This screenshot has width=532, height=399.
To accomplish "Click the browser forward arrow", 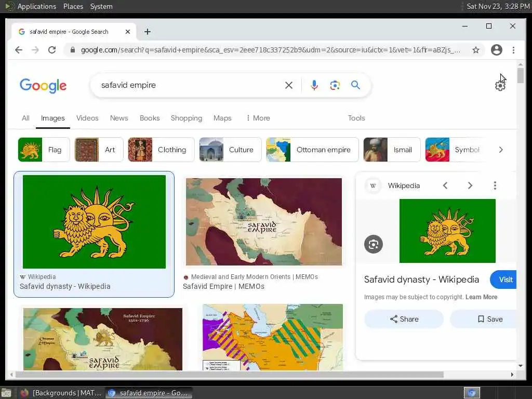I will [x=35, y=50].
